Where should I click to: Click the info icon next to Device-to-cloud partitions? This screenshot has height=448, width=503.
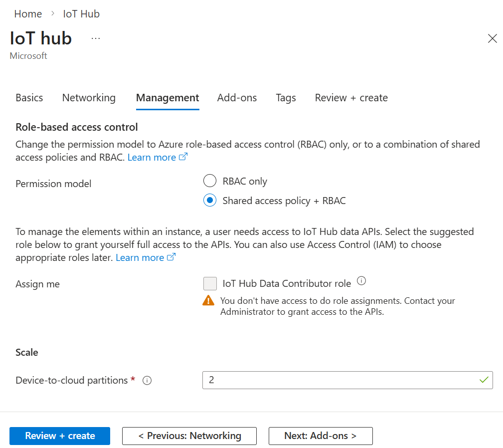147,380
